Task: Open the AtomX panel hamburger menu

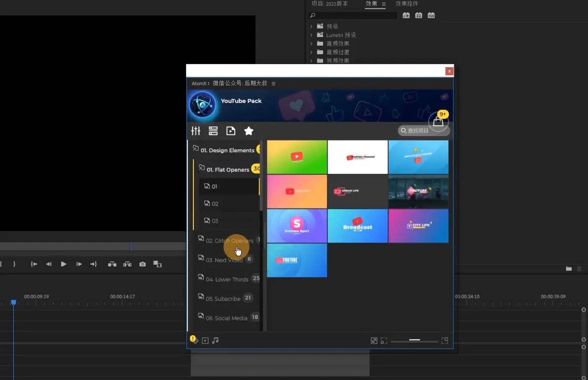Action: pyautogui.click(x=273, y=84)
